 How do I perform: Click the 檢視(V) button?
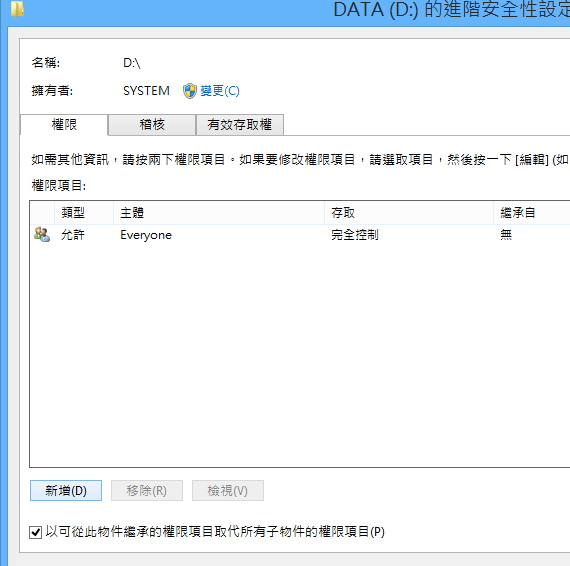(x=228, y=491)
